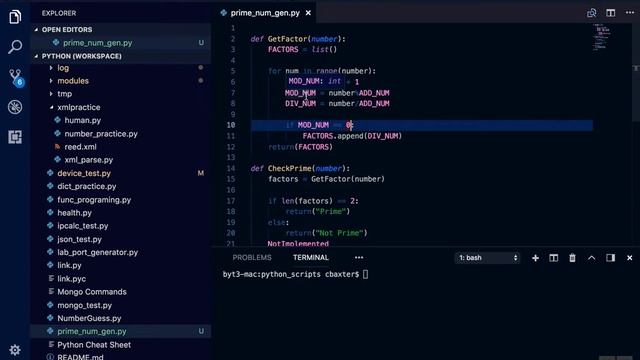Click the FACTORS.append(DIV_NUM) code line
The image size is (640, 360).
point(352,136)
